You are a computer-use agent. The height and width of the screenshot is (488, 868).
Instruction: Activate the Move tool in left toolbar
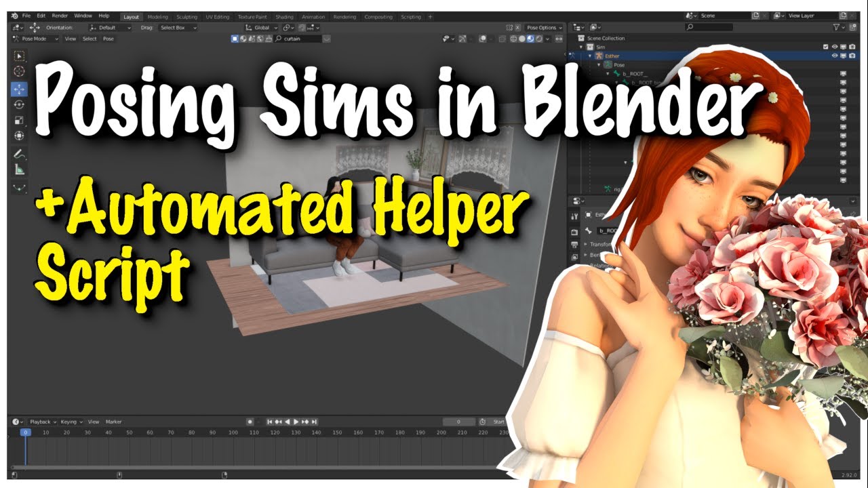[19, 89]
